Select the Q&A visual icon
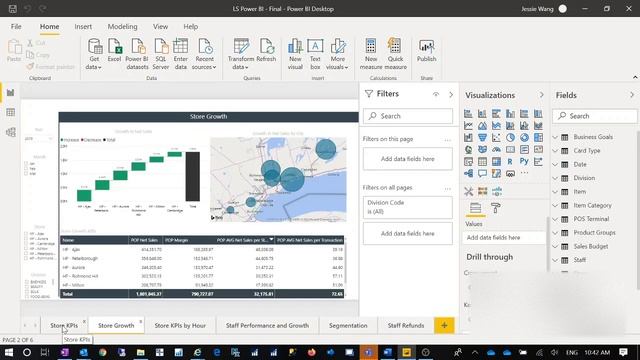The image size is (640, 360). pyautogui.click(x=482, y=173)
